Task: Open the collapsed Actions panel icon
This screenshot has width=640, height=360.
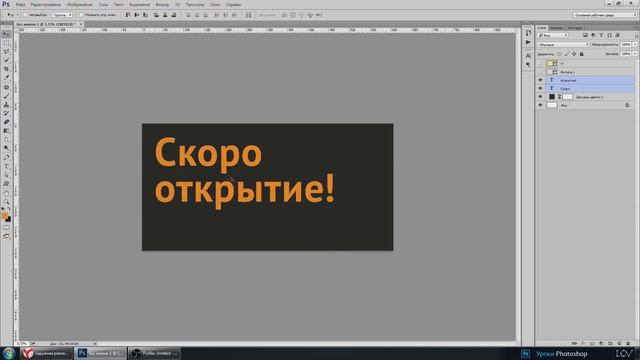Action: click(x=528, y=42)
